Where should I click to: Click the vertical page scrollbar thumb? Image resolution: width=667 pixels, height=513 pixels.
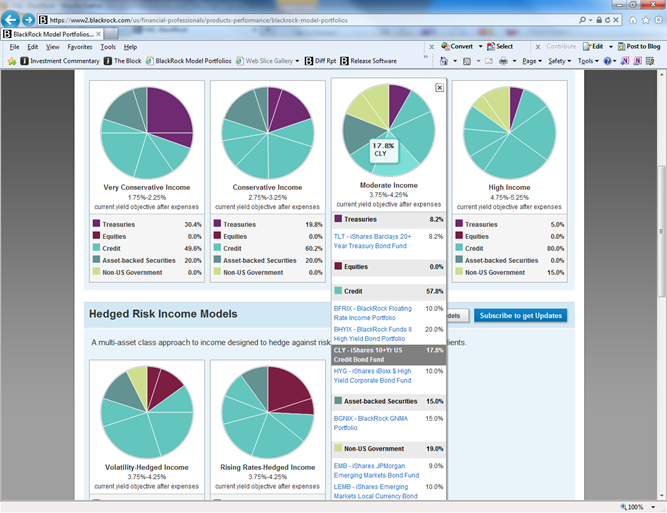[x=661, y=231]
